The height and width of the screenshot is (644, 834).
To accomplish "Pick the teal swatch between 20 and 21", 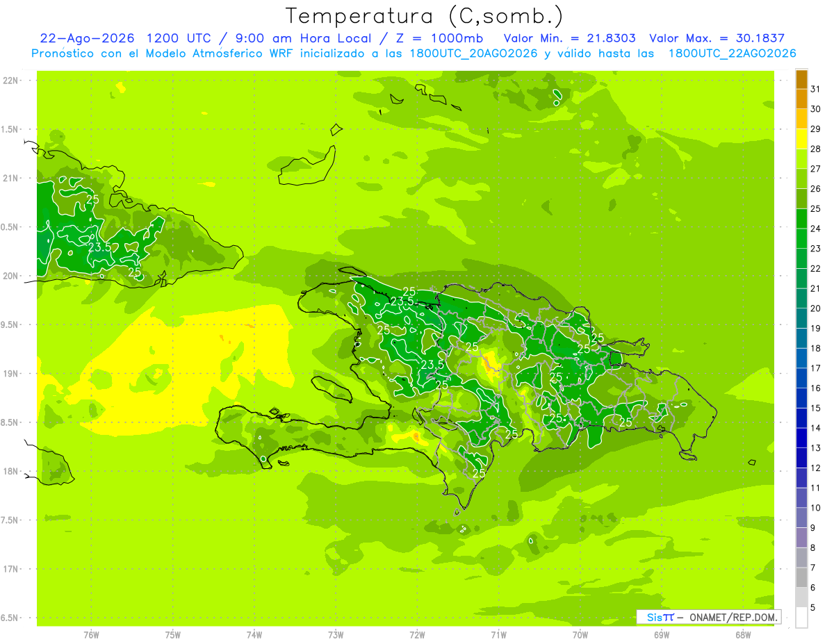I will [801, 299].
